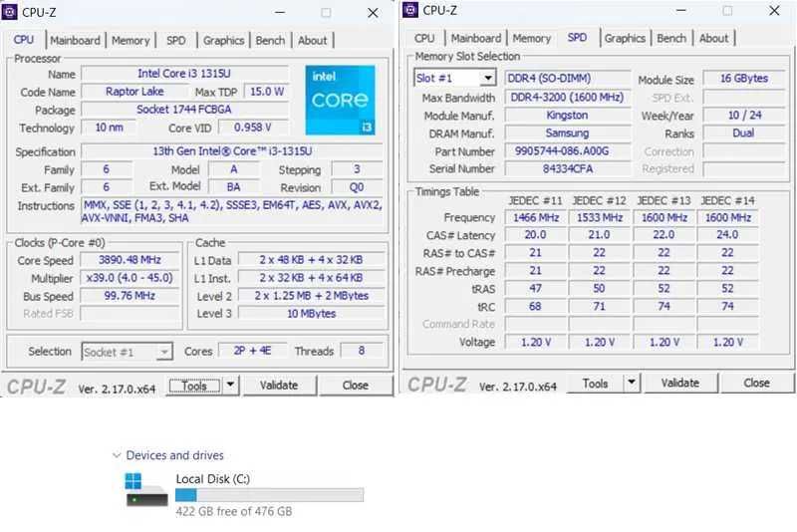The image size is (797, 532).
Task: Click the Local Disk (C:) storage usage bar
Action: pos(269,495)
